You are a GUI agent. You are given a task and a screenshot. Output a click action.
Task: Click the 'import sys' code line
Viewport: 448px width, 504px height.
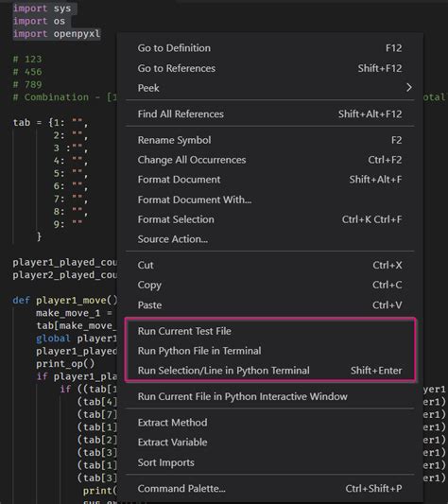coord(42,9)
